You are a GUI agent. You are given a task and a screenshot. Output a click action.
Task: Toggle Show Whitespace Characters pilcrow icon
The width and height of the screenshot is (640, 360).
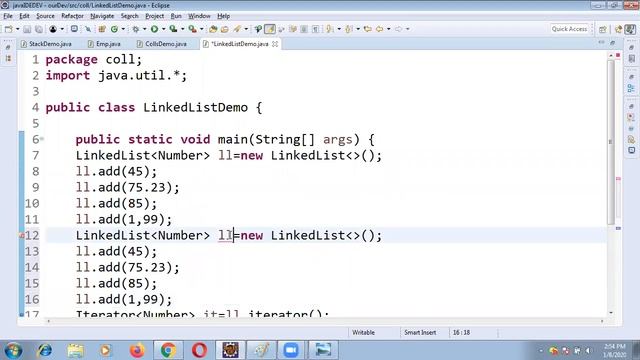click(316, 29)
